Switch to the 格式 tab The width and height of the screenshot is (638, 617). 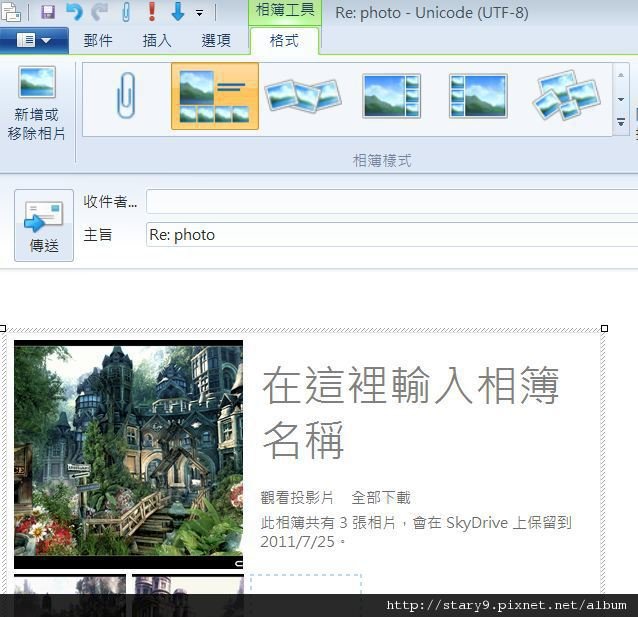284,41
